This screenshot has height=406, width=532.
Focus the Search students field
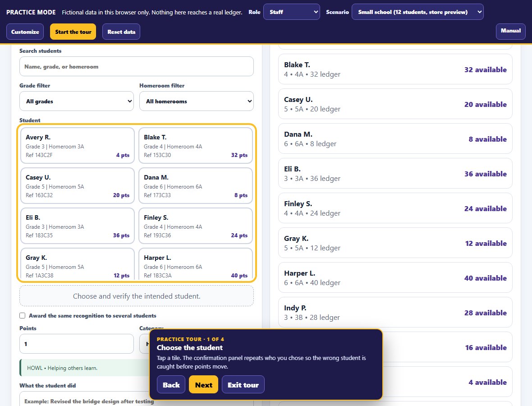(137, 66)
